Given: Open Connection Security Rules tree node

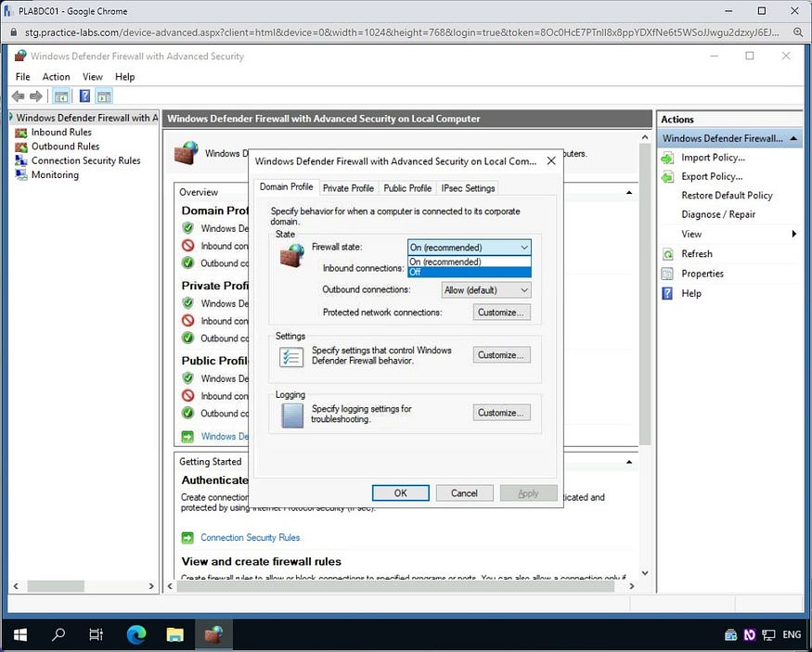Looking at the screenshot, I should [x=86, y=160].
